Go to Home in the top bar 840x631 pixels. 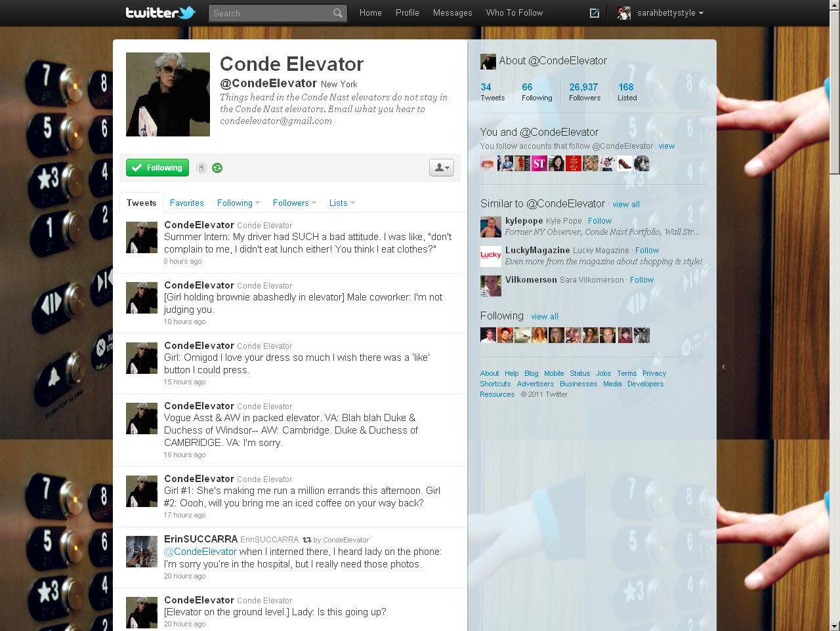(371, 13)
